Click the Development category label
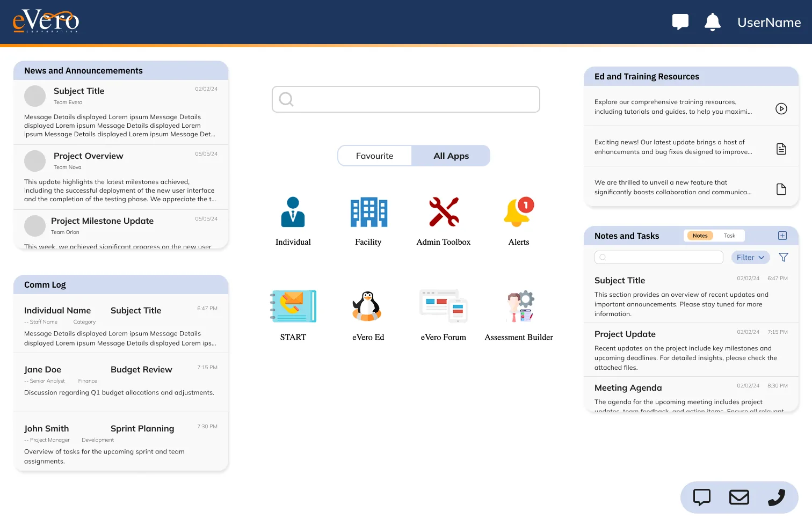The width and height of the screenshot is (812, 527). tap(98, 440)
